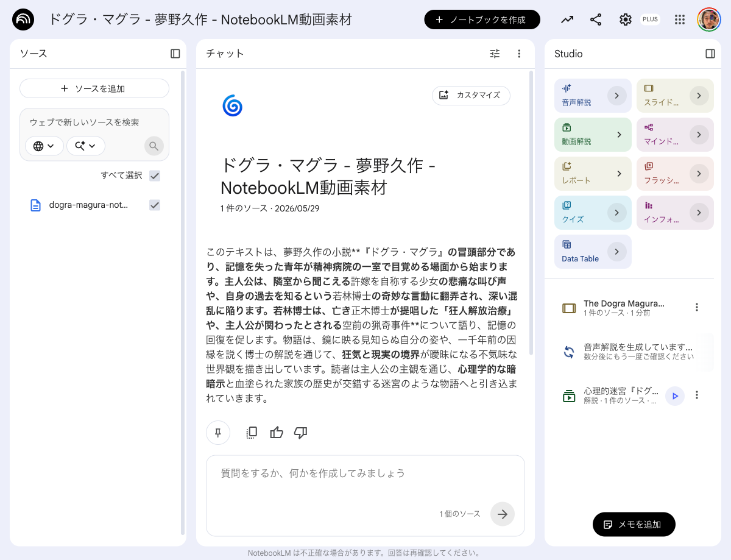
Task: Open chat panel three-dot menu
Action: tap(519, 54)
